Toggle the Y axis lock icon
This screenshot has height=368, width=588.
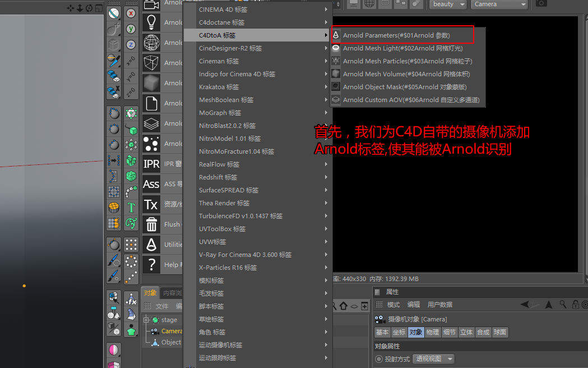click(x=131, y=29)
